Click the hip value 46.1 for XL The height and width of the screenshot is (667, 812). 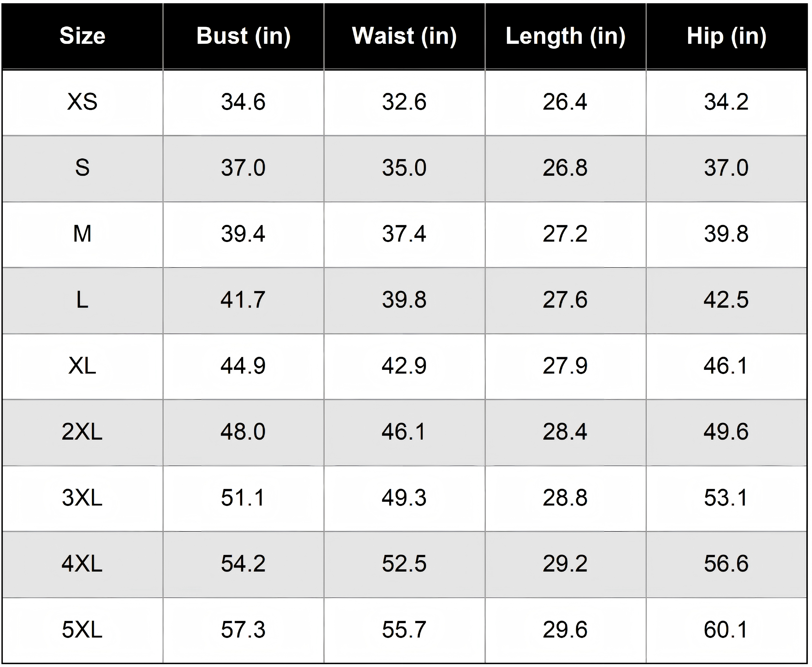point(726,366)
